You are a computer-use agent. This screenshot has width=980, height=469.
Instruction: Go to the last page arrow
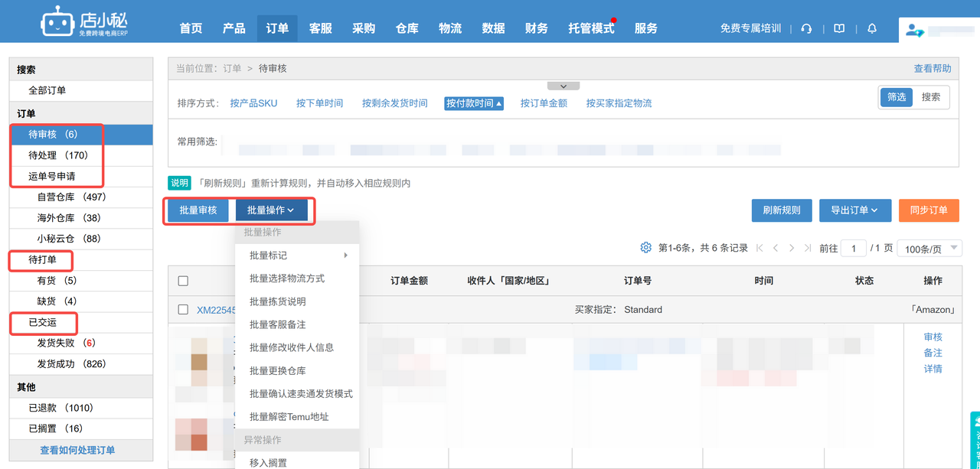click(x=807, y=248)
